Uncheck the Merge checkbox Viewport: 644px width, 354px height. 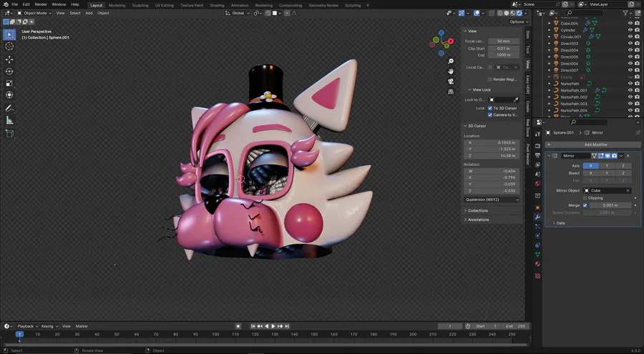coord(585,205)
